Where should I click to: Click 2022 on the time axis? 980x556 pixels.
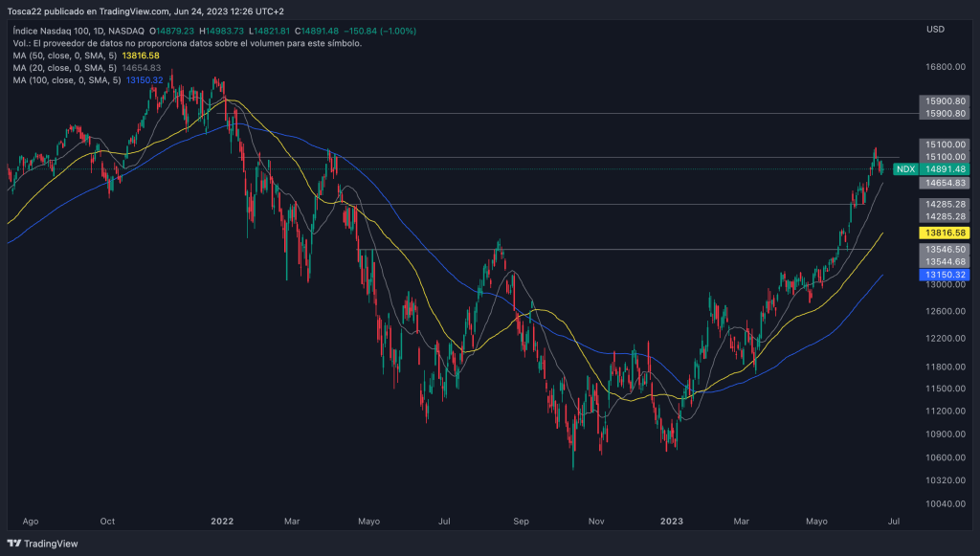(222, 522)
